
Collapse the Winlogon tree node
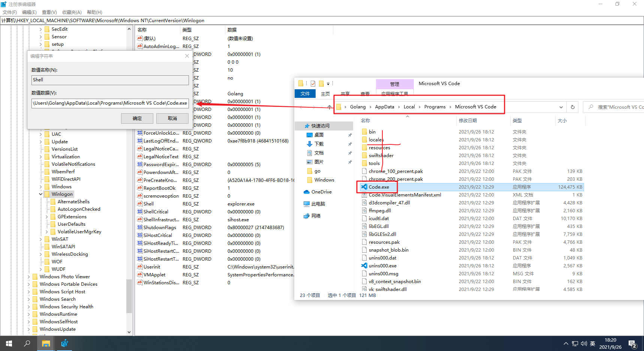point(40,194)
